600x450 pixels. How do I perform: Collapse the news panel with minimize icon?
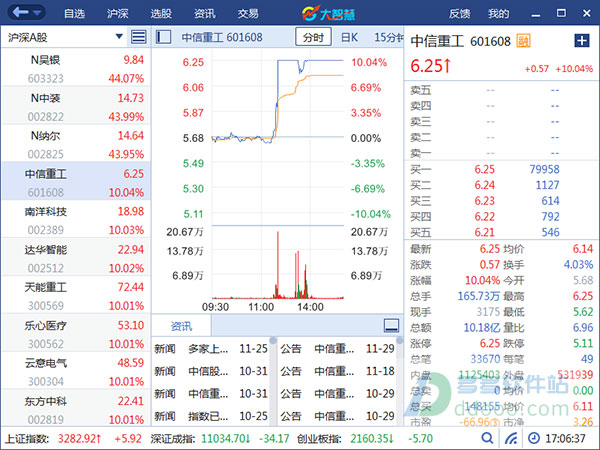click(391, 326)
